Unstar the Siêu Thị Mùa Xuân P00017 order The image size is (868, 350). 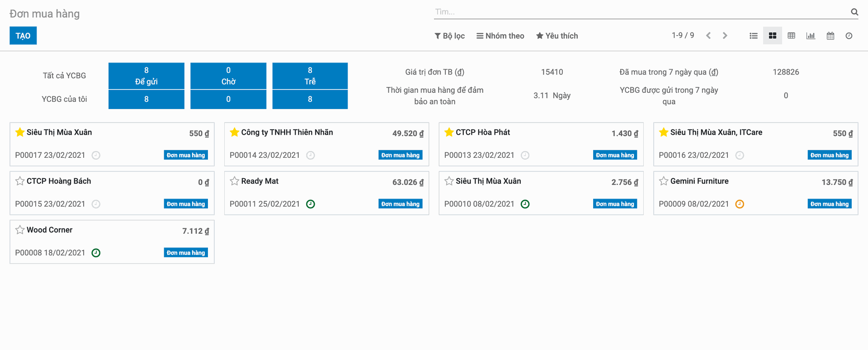[20, 132]
